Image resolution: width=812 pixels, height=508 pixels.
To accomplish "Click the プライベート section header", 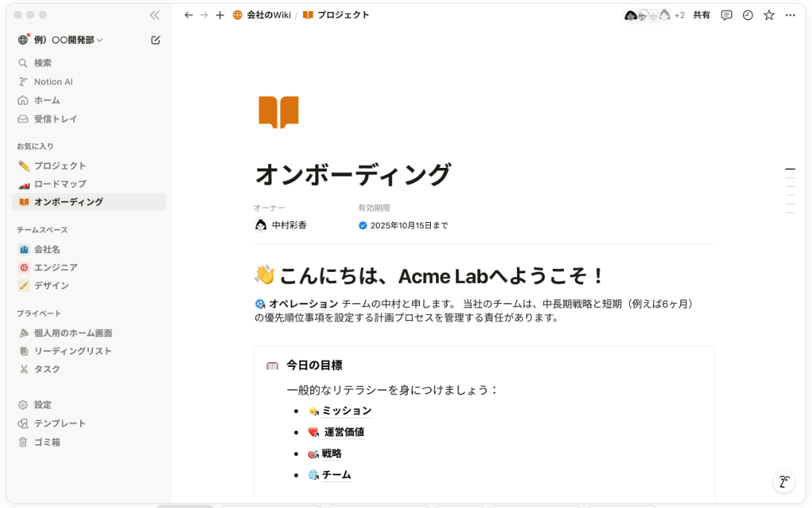I will click(x=39, y=313).
